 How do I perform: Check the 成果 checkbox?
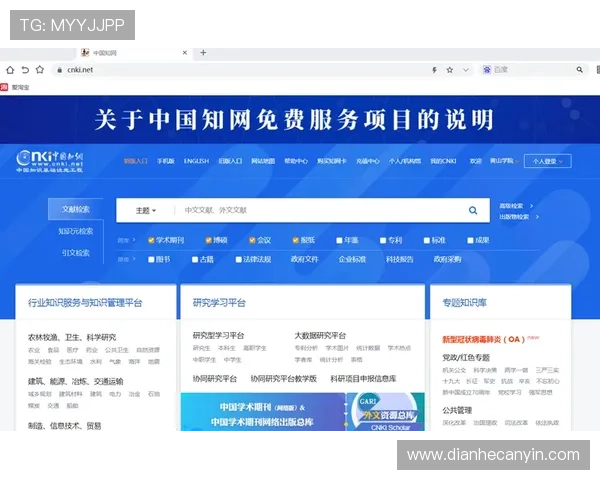470,240
